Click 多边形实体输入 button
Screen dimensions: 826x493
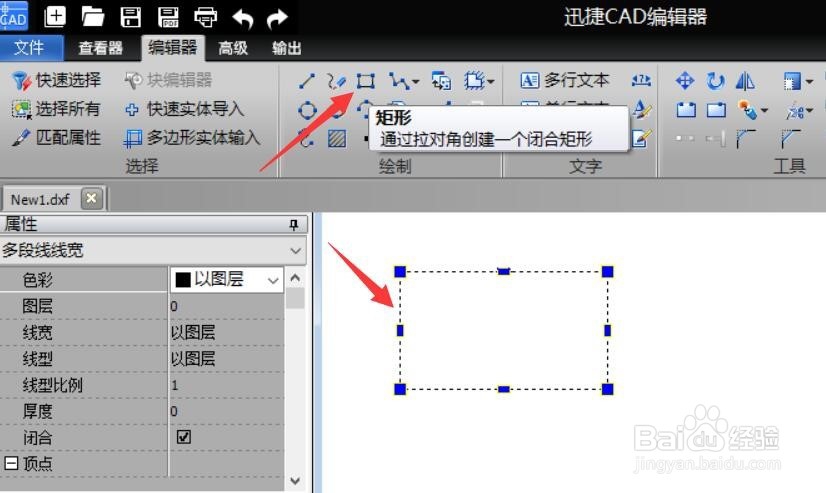tap(192, 138)
